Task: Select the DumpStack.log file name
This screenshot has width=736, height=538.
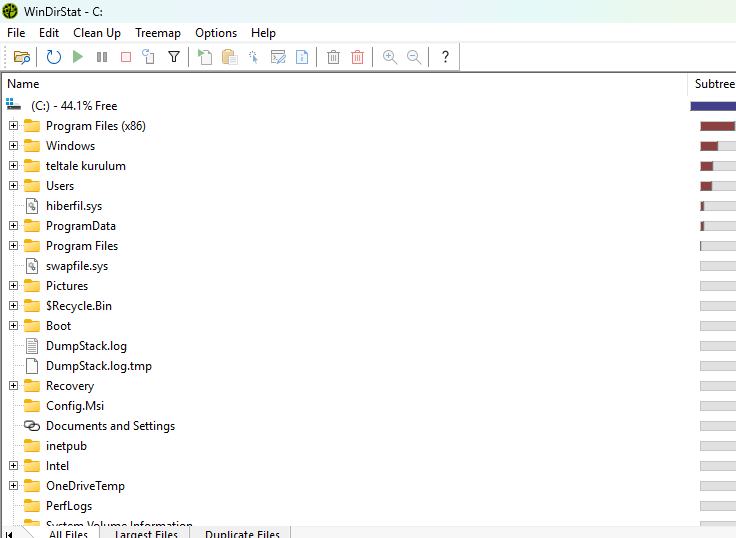Action: (x=86, y=346)
